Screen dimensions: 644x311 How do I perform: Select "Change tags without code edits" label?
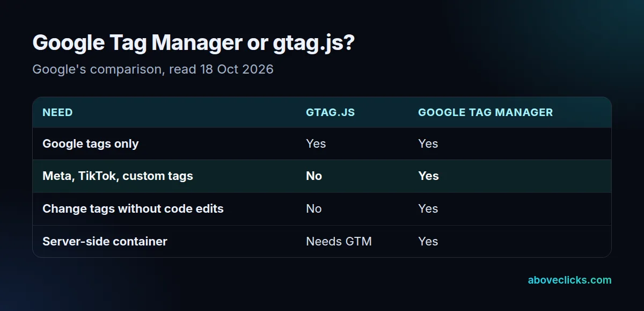133,208
